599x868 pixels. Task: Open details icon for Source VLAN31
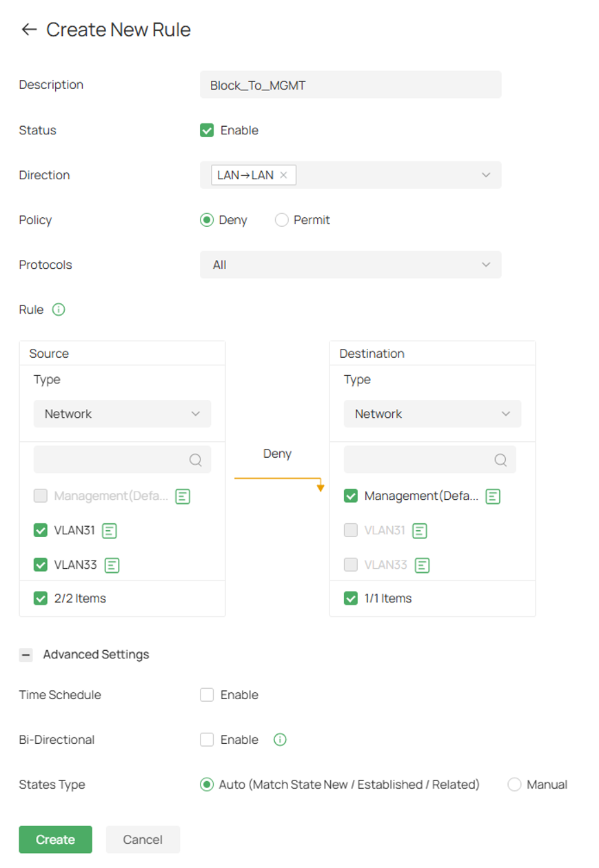(x=110, y=530)
